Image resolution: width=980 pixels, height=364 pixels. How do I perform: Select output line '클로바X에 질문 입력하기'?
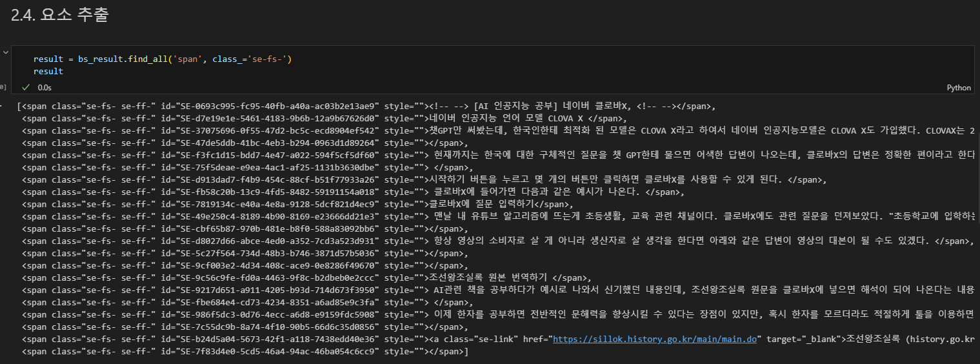coord(297,205)
